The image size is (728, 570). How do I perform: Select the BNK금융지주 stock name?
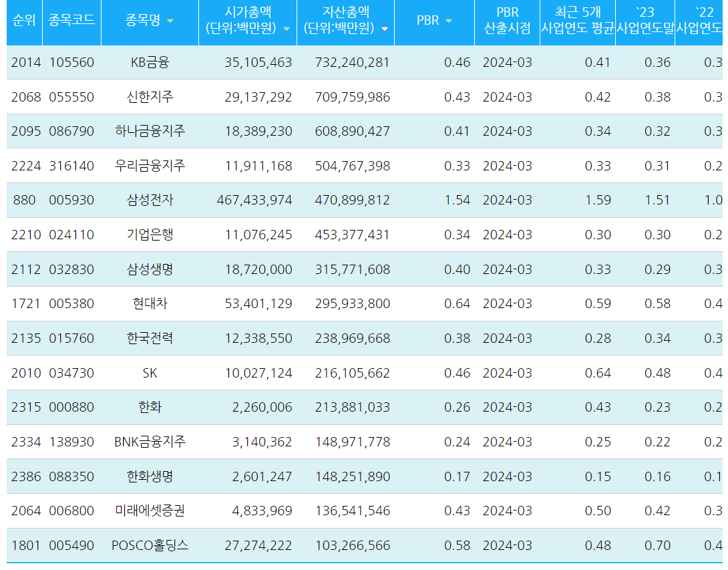pyautogui.click(x=150, y=442)
